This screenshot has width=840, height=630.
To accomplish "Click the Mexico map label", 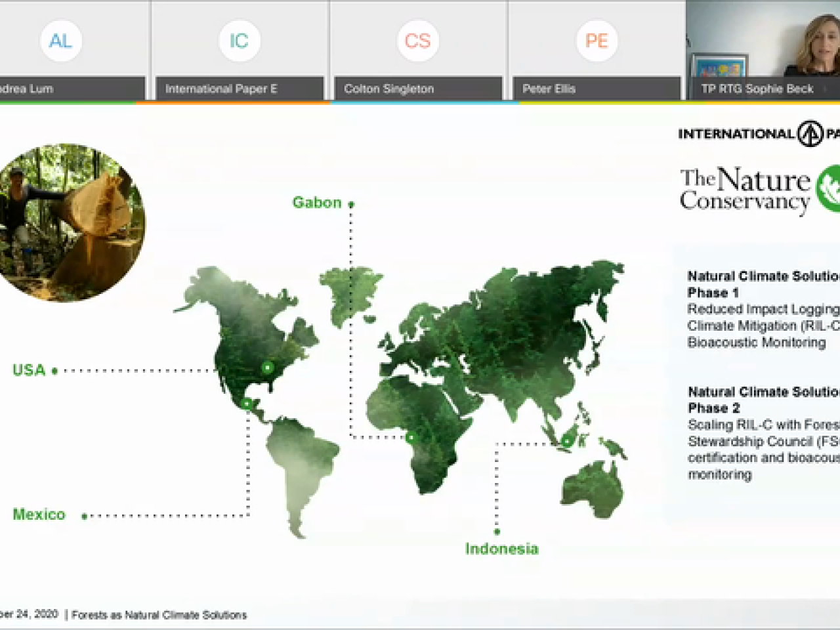I will [x=39, y=514].
